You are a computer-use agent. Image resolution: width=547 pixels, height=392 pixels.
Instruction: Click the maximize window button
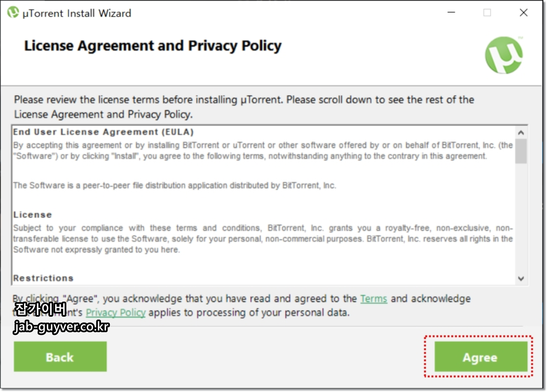pos(487,12)
